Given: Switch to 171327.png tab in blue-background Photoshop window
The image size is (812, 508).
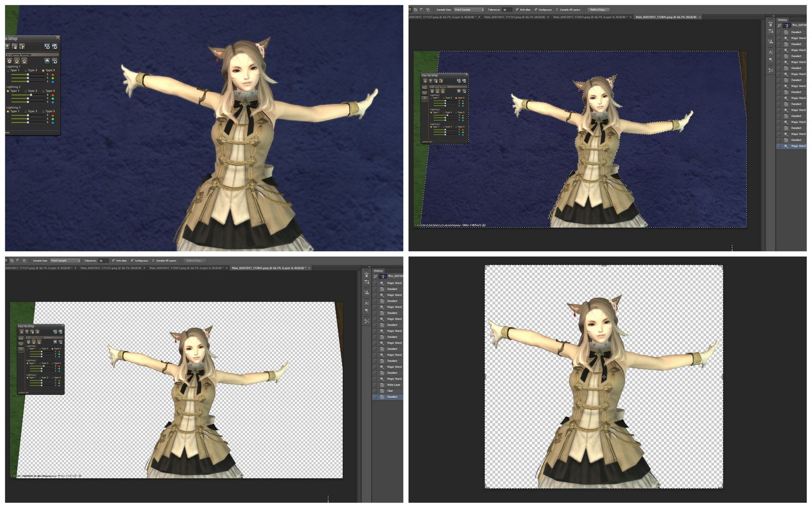Looking at the screenshot, I should pos(445,17).
